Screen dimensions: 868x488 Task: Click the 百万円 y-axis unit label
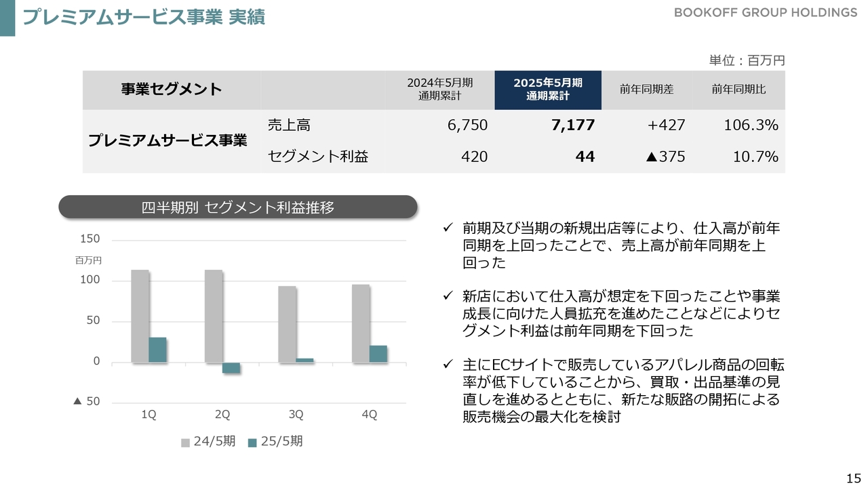(88, 260)
